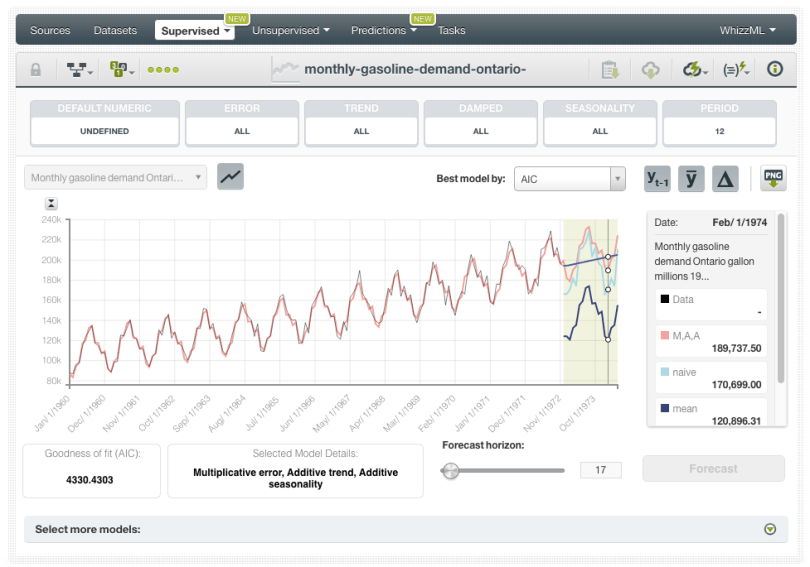Toggle the naive y(t-1) model
This screenshot has width=810, height=567.
(657, 179)
